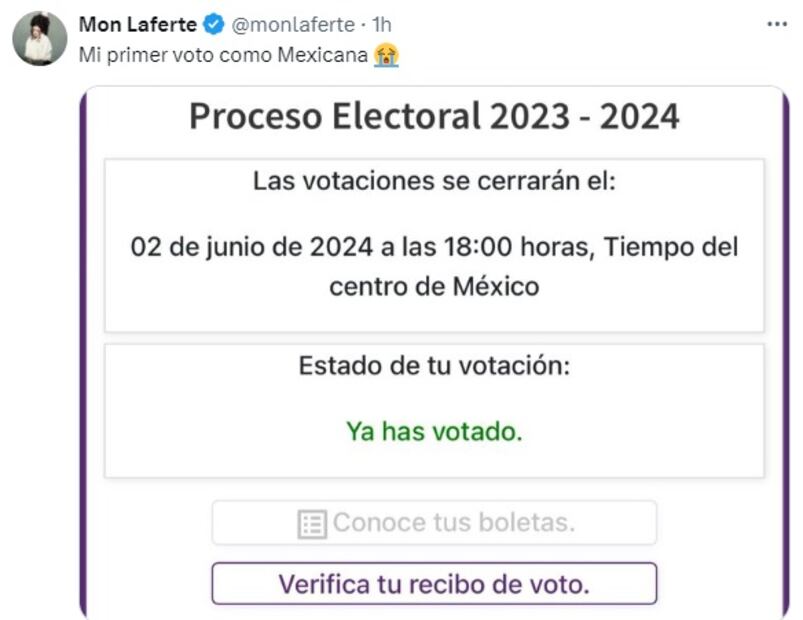The height and width of the screenshot is (620, 803).
Task: Click the list icon beside Conoce tus boletas
Action: pos(312,523)
